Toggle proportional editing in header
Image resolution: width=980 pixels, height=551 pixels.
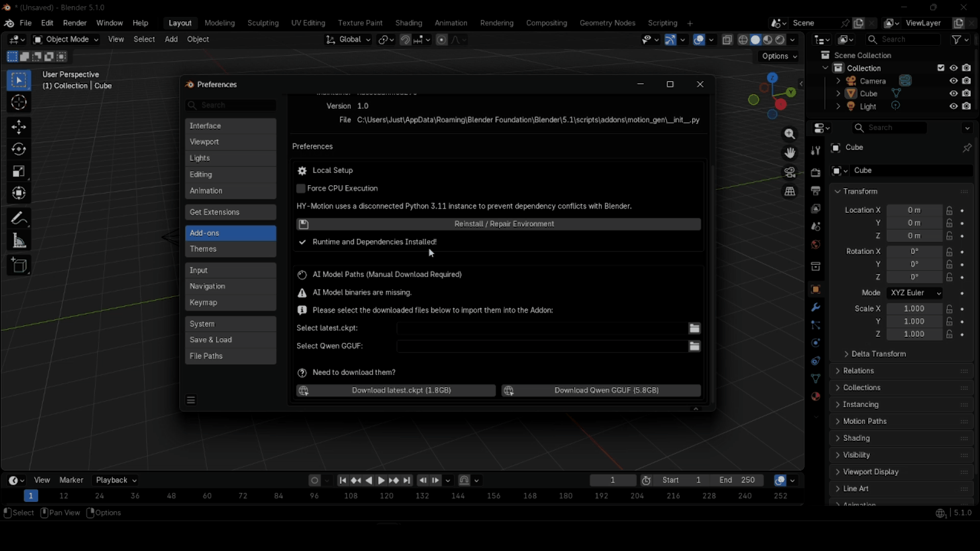tap(442, 40)
